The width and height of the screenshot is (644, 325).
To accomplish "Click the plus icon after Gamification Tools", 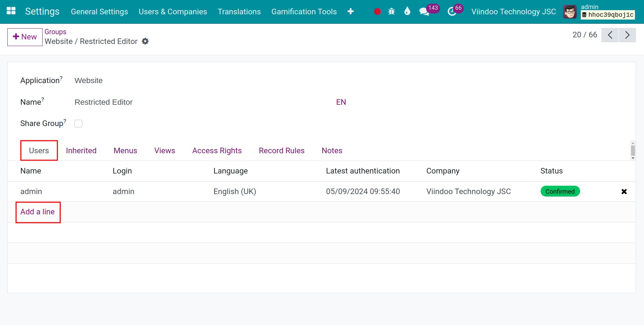I will pos(351,12).
